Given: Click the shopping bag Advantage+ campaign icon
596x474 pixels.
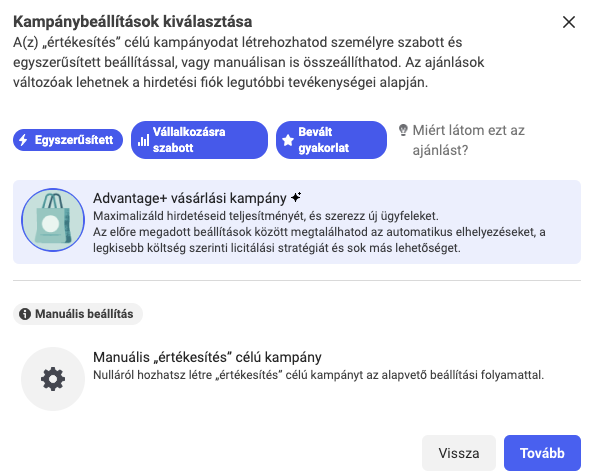Looking at the screenshot, I should (x=53, y=220).
